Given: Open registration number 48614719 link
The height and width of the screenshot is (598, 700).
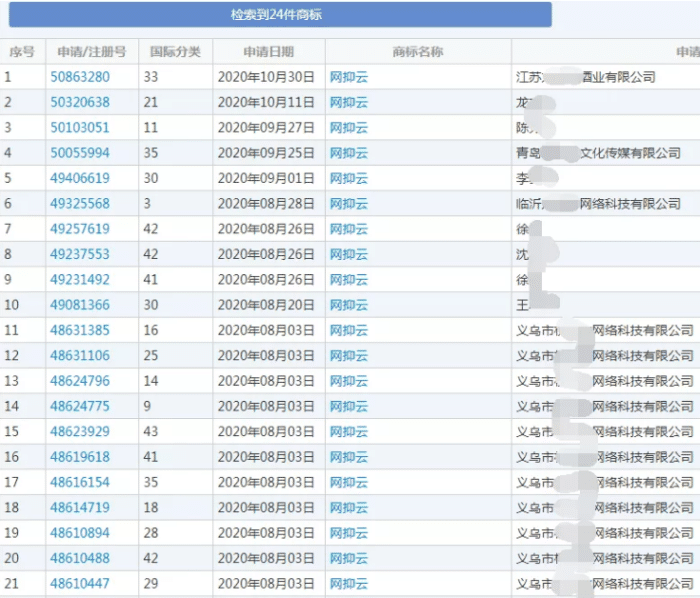Looking at the screenshot, I should (x=80, y=507).
